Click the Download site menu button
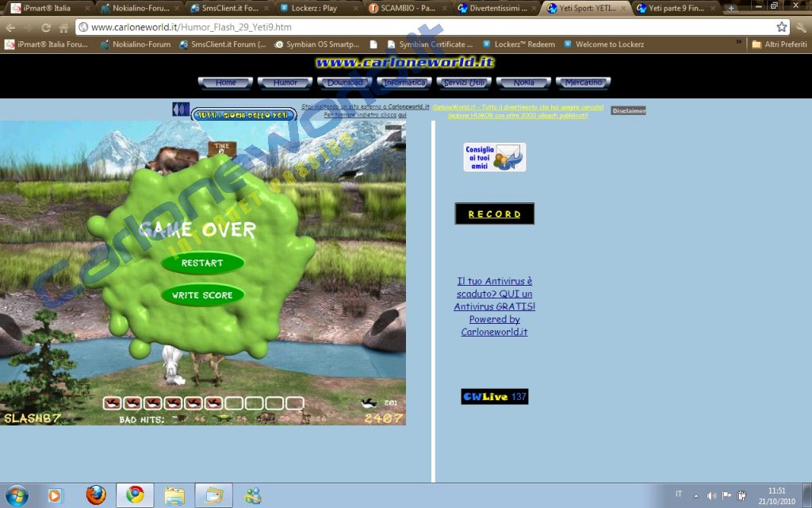 point(344,83)
